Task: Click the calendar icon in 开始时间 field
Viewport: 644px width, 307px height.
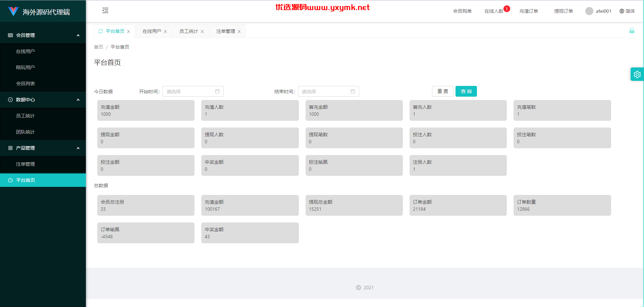Action: [217, 91]
